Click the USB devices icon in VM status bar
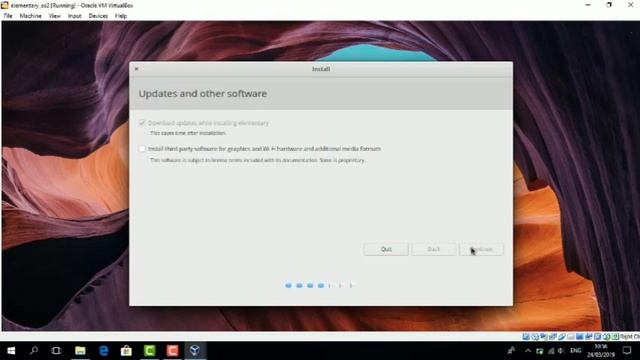The image size is (640, 360). coord(562,337)
